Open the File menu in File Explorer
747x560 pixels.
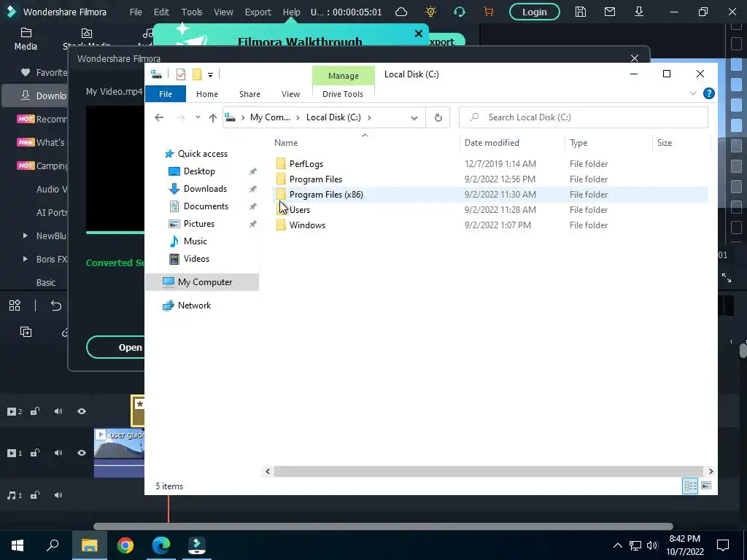(166, 94)
